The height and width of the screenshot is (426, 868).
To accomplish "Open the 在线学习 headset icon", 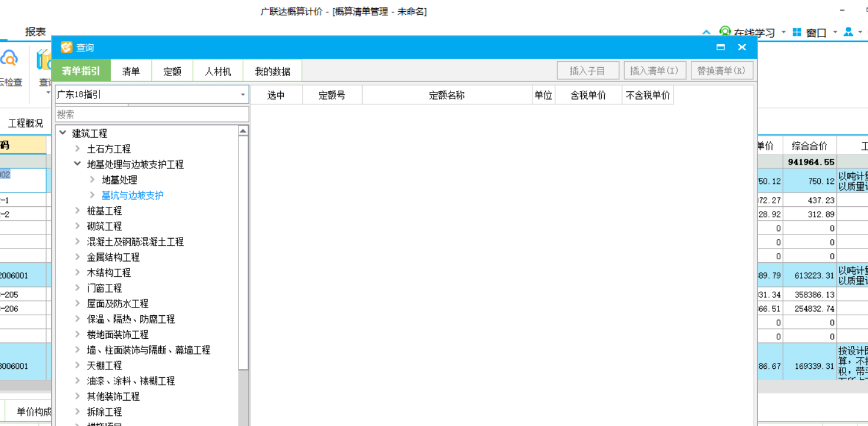I will click(725, 32).
